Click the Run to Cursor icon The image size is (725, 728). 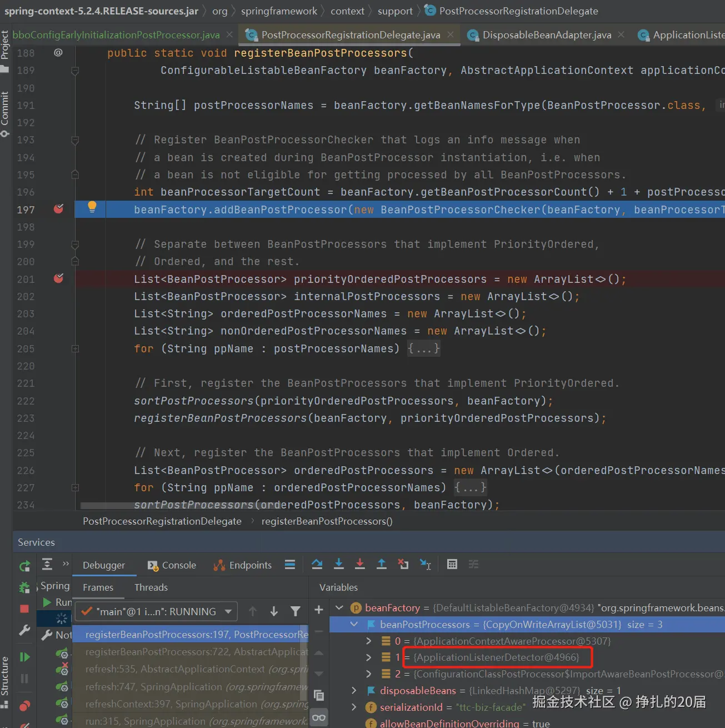coord(426,565)
